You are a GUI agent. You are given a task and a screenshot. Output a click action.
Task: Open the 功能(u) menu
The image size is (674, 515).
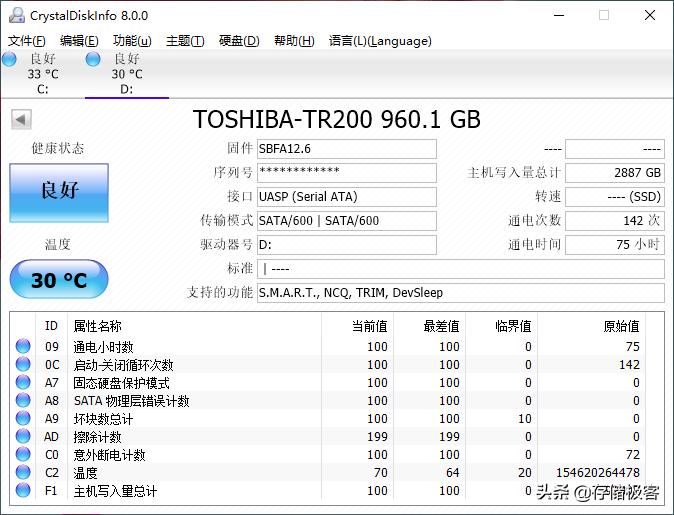point(132,41)
